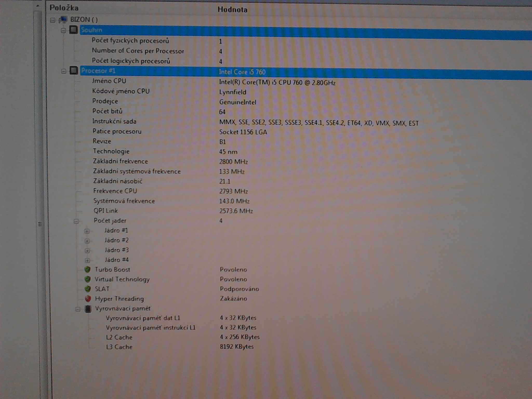Select the Jméno CPU row
The width and height of the screenshot is (532, 399).
click(x=109, y=81)
